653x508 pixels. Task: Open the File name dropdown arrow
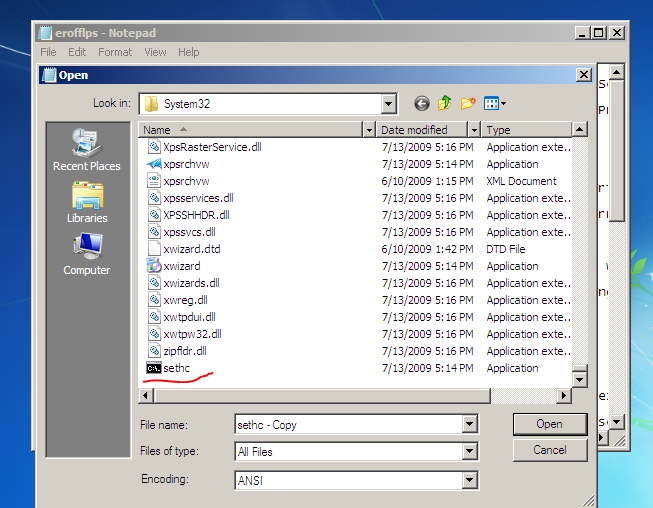pyautogui.click(x=469, y=425)
